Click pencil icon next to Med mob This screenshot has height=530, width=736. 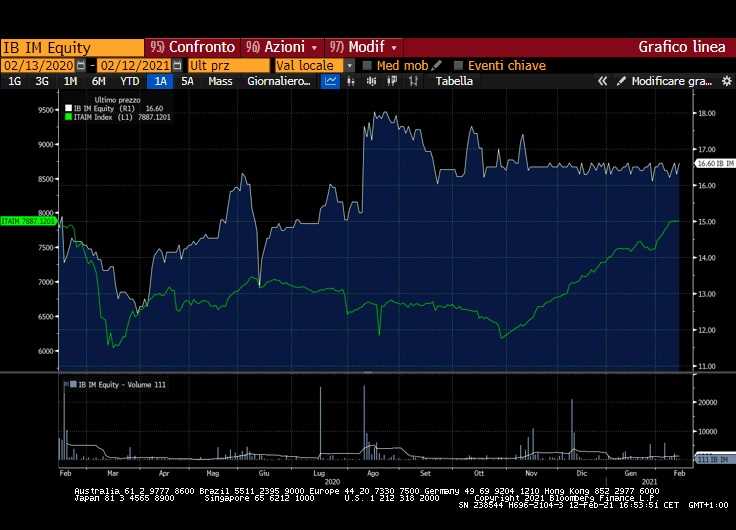[436, 65]
